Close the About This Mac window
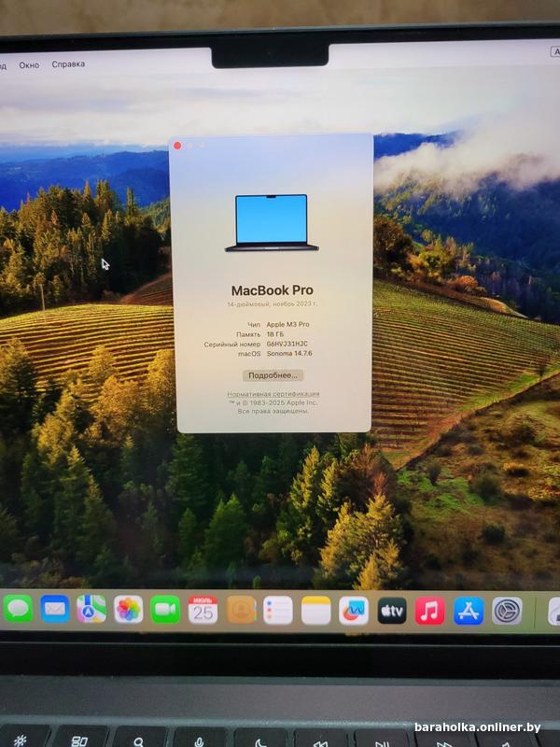 click(177, 146)
